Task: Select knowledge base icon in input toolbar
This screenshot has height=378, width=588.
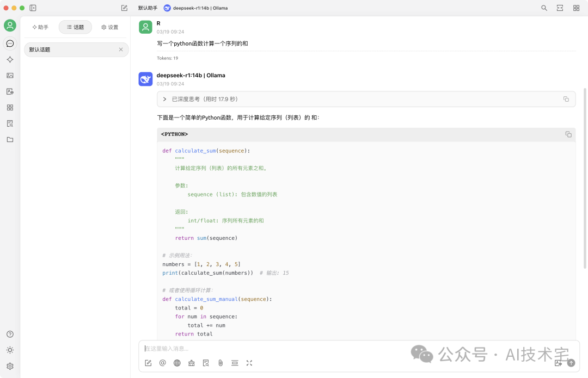Action: pyautogui.click(x=206, y=363)
